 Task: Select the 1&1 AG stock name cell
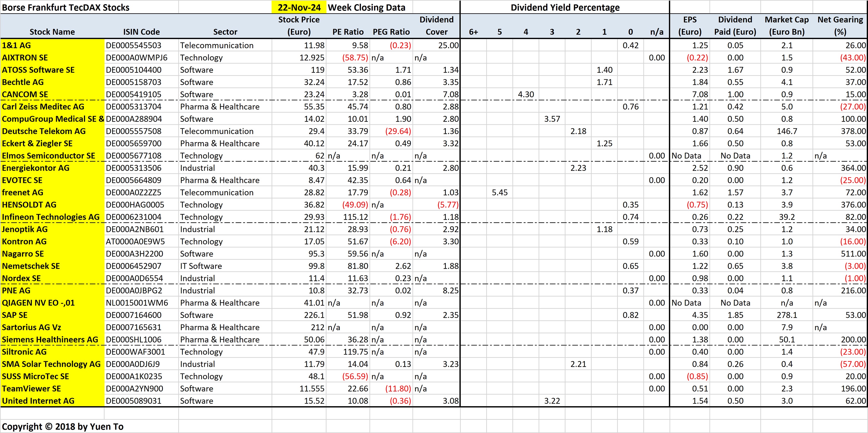coord(52,45)
